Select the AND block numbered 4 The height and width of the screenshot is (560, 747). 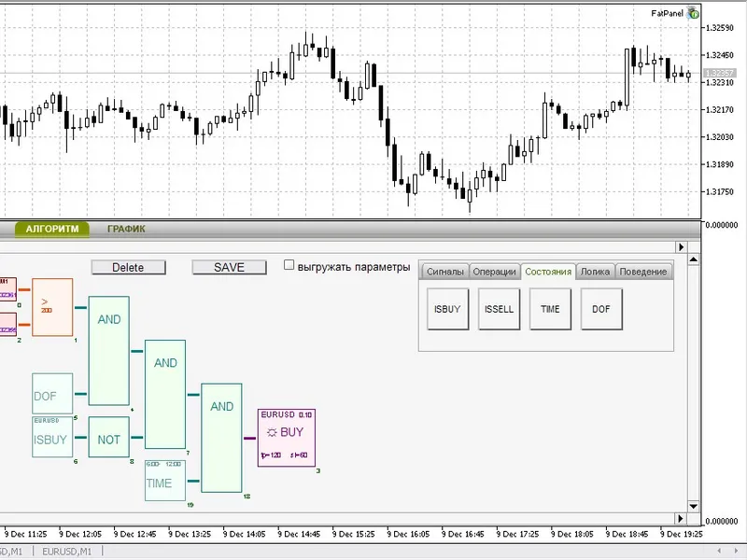coord(108,351)
